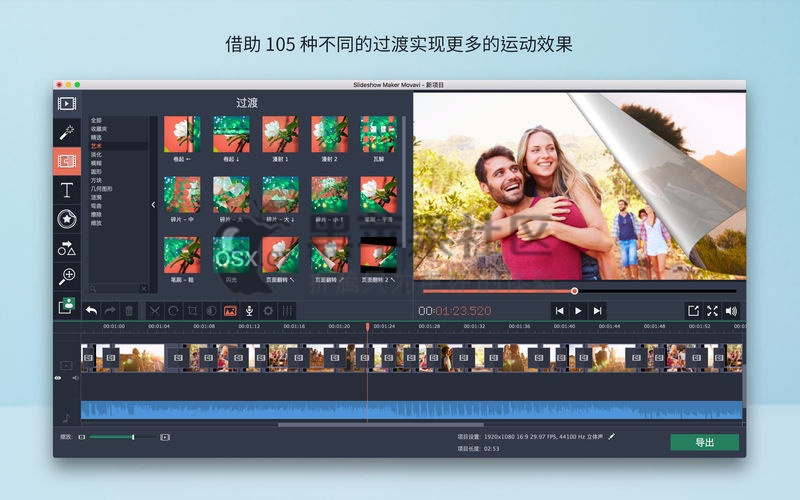Select the Titles T tool
This screenshot has width=800, height=500.
(67, 190)
